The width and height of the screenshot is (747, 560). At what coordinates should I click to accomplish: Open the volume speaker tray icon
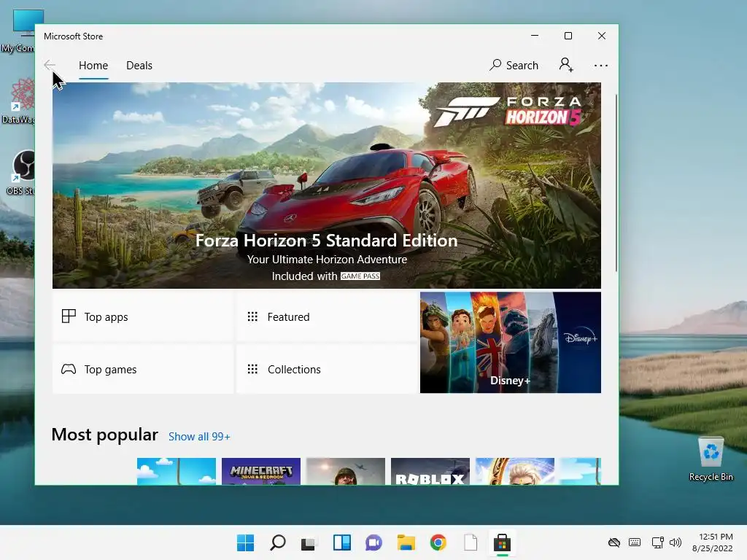[675, 542]
